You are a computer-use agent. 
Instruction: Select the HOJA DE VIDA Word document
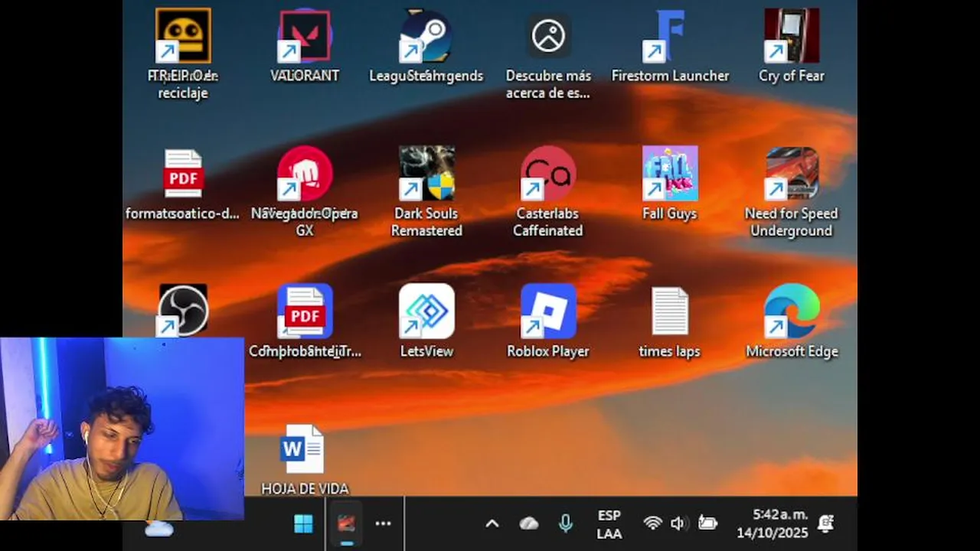click(x=302, y=449)
